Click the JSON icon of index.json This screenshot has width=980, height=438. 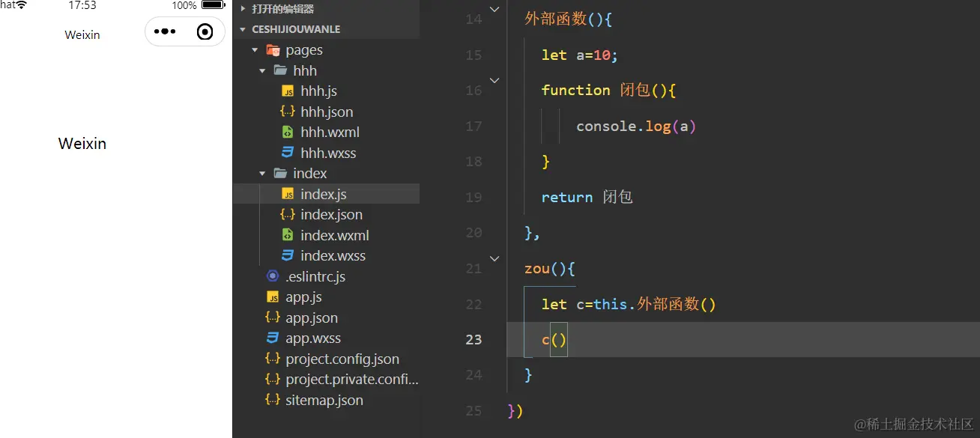[288, 214]
